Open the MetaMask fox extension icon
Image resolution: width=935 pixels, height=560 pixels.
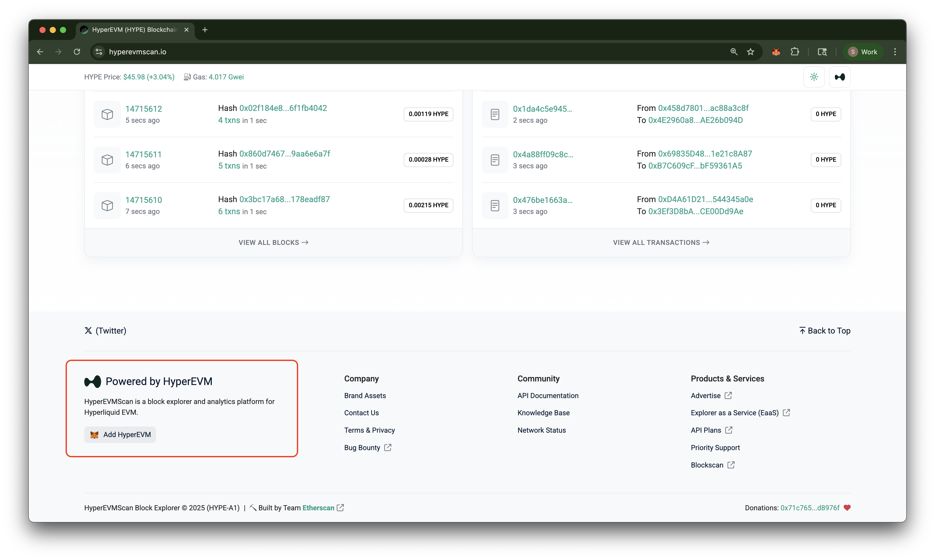[776, 52]
